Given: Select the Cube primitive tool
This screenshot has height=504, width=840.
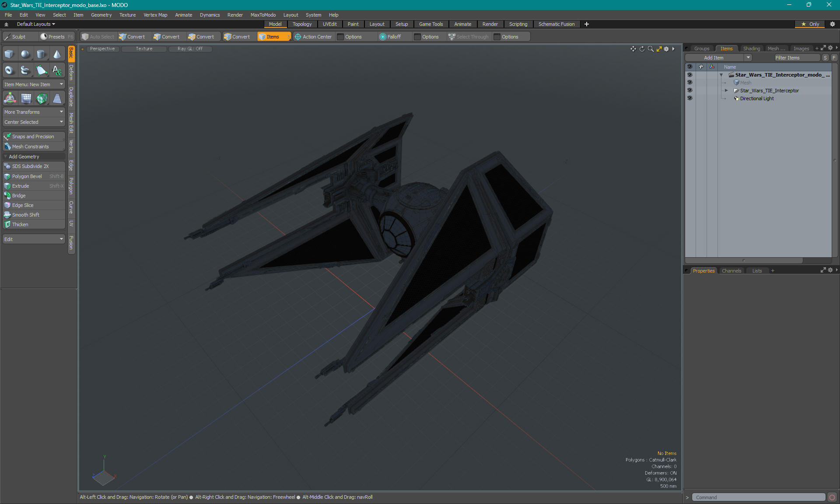Looking at the screenshot, I should 10,54.
